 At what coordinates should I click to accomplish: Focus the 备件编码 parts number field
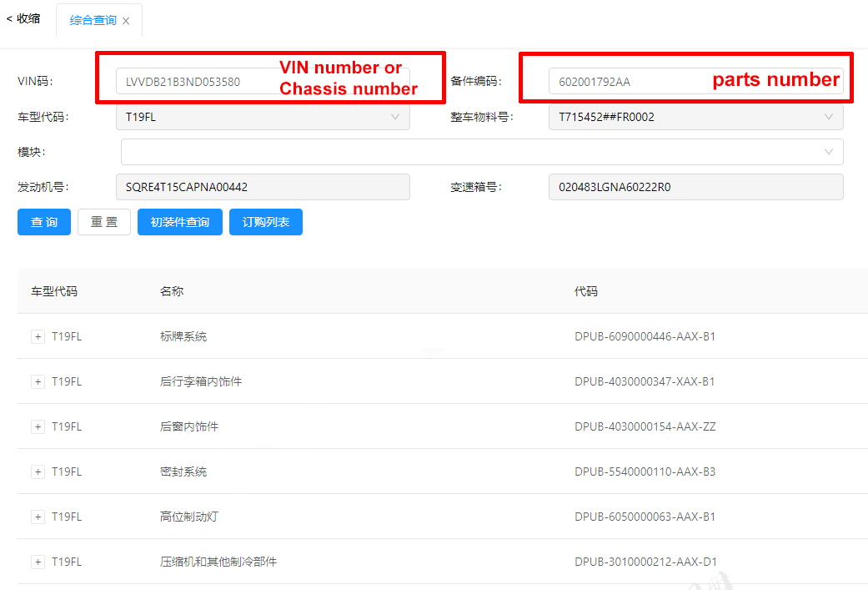pyautogui.click(x=696, y=82)
